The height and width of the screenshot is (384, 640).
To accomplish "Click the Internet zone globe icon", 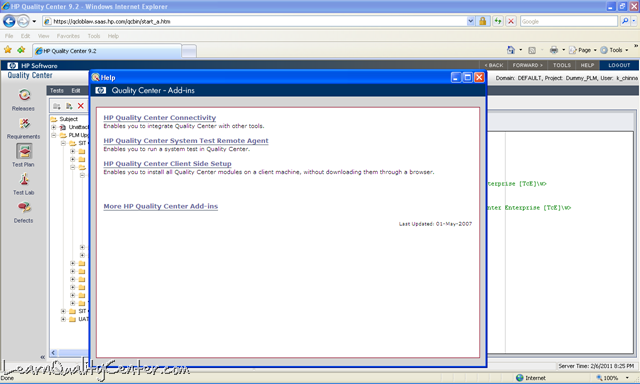I will click(520, 378).
